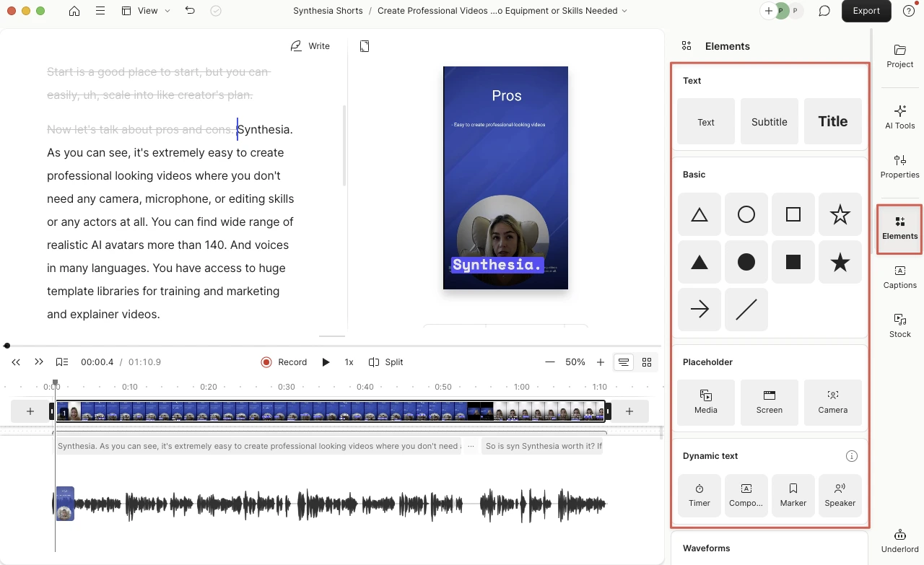924x565 pixels.
Task: Switch to timeline view toggle
Action: pyautogui.click(x=624, y=362)
